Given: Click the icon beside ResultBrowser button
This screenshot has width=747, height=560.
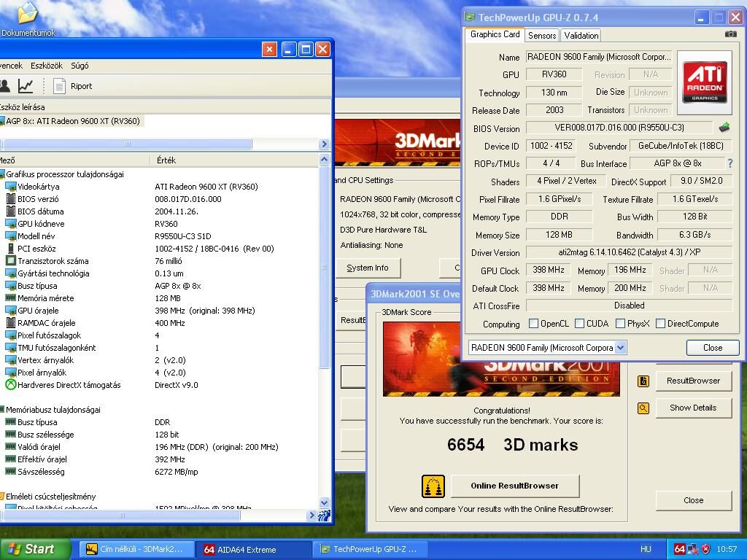Looking at the screenshot, I should point(643,381).
